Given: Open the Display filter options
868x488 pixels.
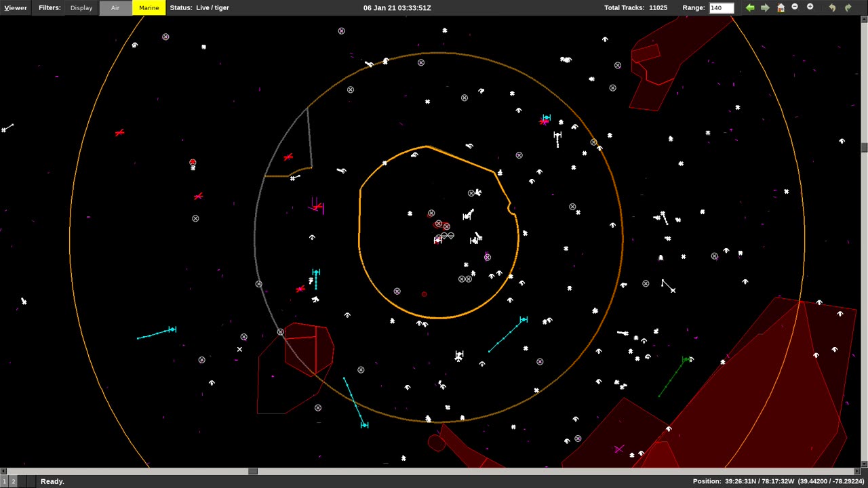Looking at the screenshot, I should tap(81, 7).
